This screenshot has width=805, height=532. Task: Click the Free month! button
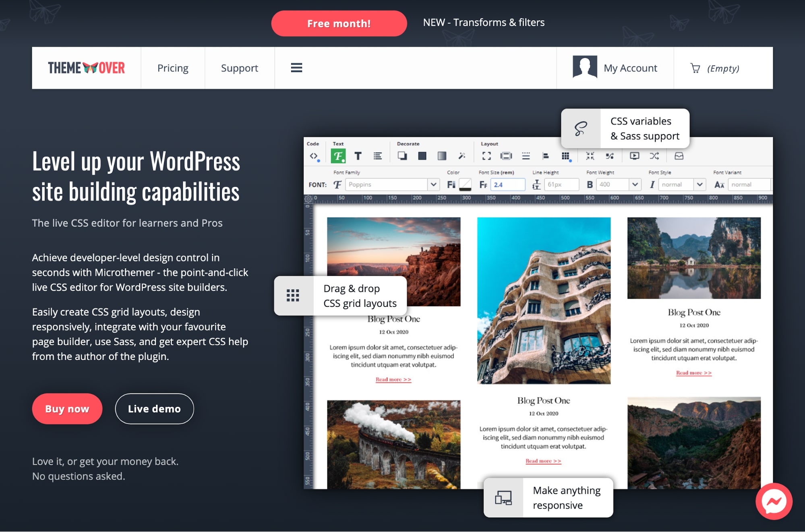pyautogui.click(x=339, y=23)
